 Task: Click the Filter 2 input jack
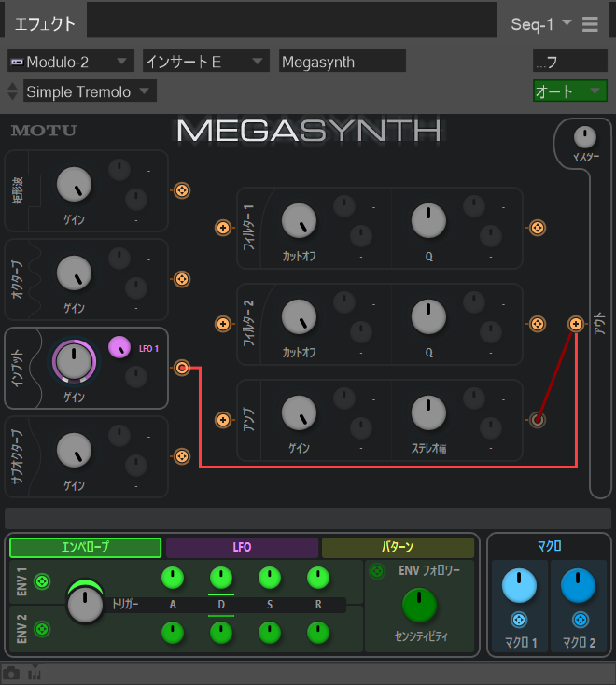tap(223, 324)
